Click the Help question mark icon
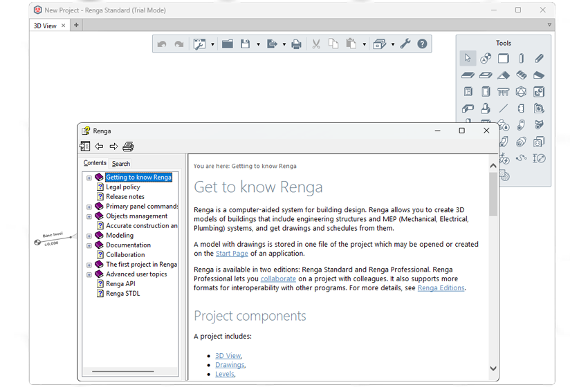The height and width of the screenshot is (387, 588). coord(422,44)
